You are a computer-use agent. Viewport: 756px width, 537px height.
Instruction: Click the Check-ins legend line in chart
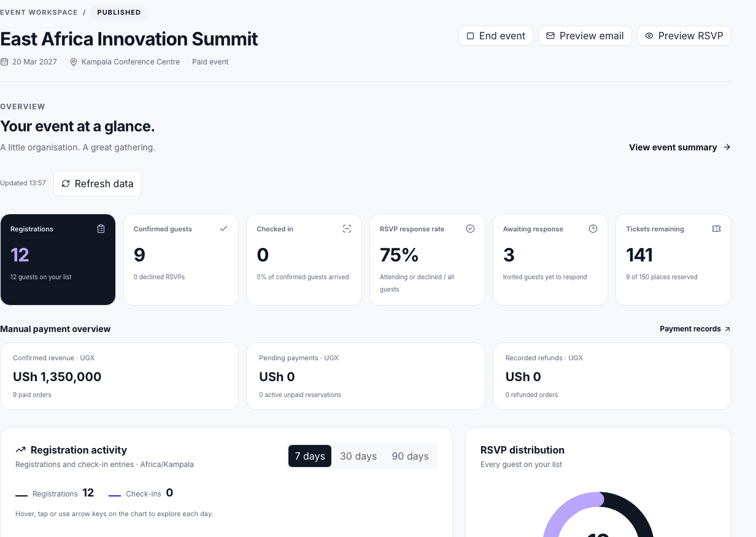(x=115, y=495)
